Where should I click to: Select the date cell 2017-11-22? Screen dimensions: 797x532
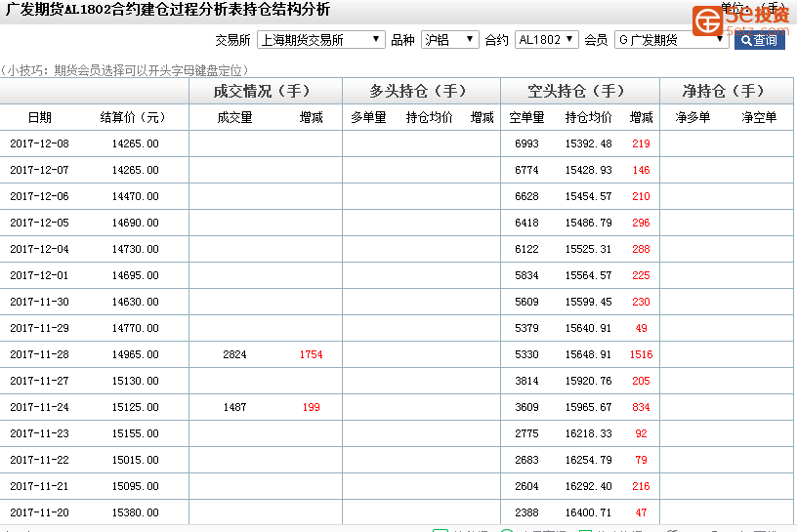[x=39, y=460]
